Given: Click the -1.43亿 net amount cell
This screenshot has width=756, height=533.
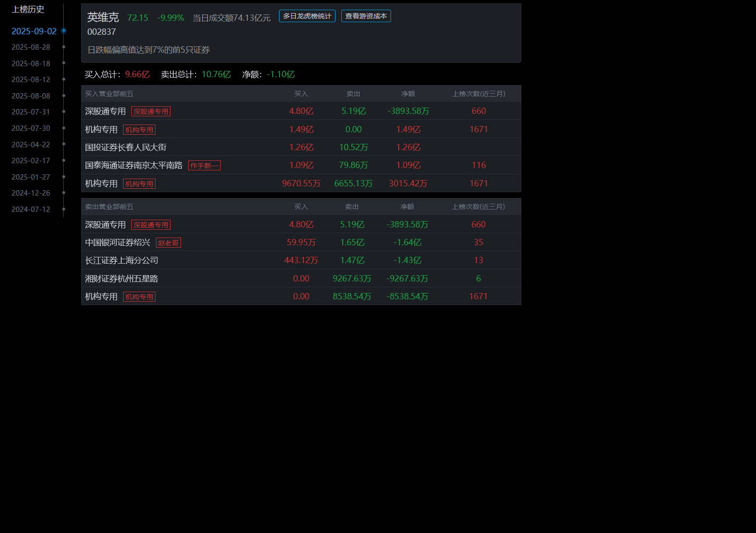Looking at the screenshot, I should click(x=407, y=260).
